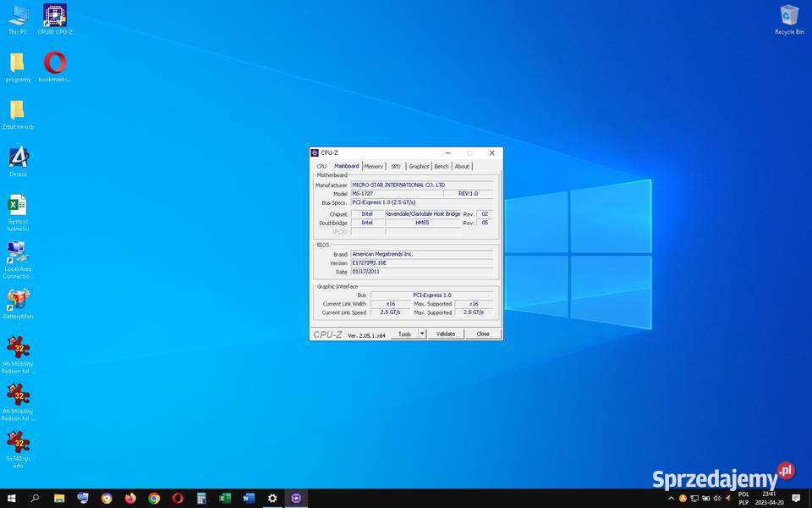Click the volume speaker tray icon
Image resolution: width=812 pixels, height=508 pixels.
(717, 499)
